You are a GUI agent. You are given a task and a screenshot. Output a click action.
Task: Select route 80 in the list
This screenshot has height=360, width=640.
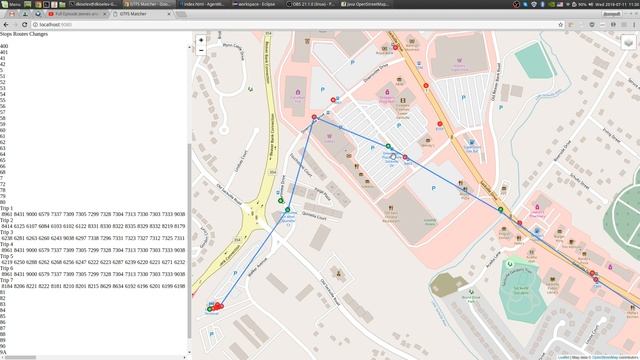point(3,202)
